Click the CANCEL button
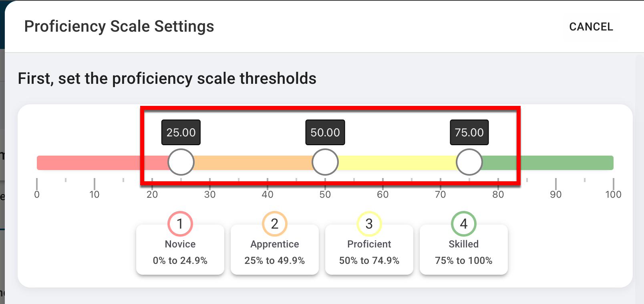 click(591, 27)
